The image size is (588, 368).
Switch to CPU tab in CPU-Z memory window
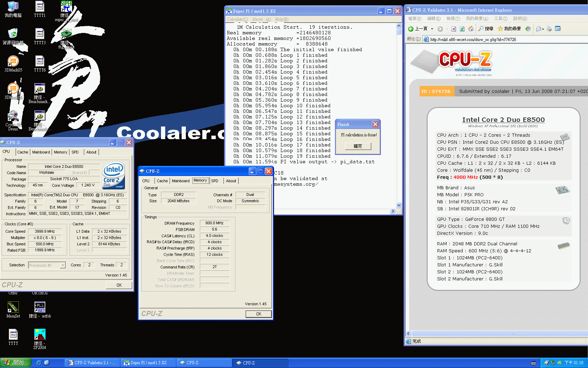pyautogui.click(x=146, y=181)
